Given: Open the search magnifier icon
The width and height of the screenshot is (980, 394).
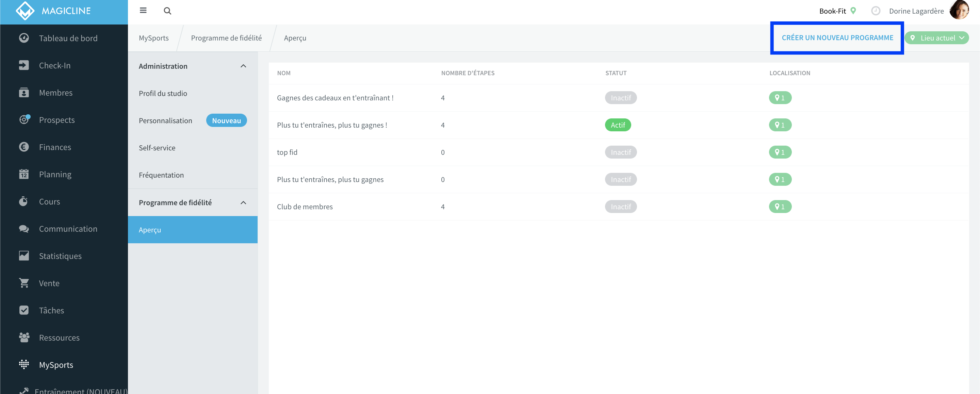Looking at the screenshot, I should [x=167, y=11].
